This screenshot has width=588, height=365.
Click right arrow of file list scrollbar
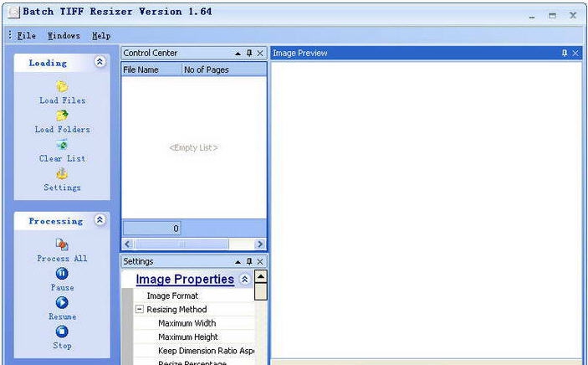(x=260, y=244)
